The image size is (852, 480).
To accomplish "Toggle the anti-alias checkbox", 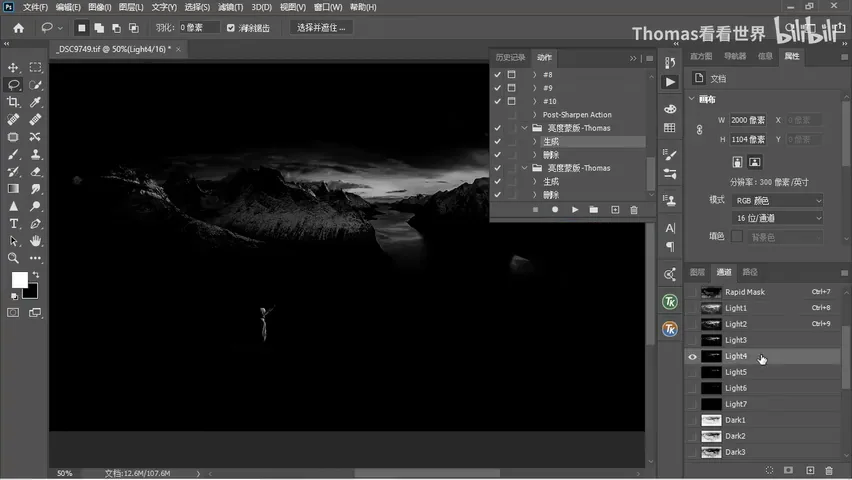I will 230,28.
